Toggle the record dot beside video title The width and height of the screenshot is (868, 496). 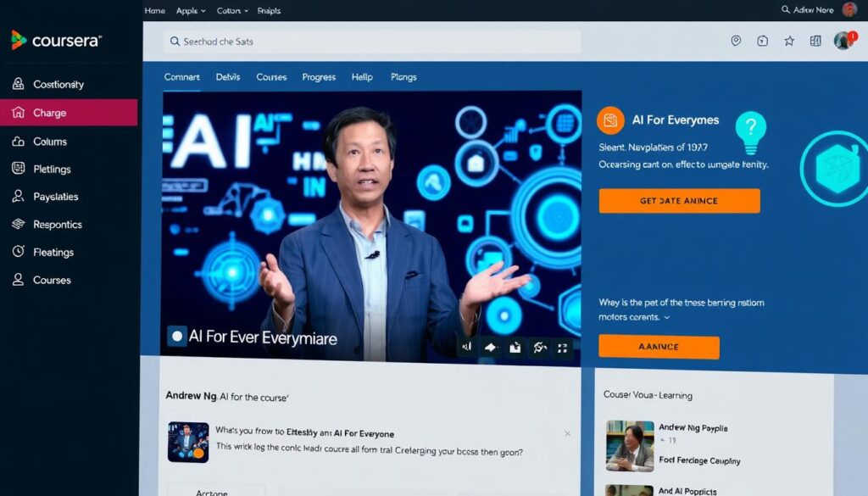tap(177, 336)
